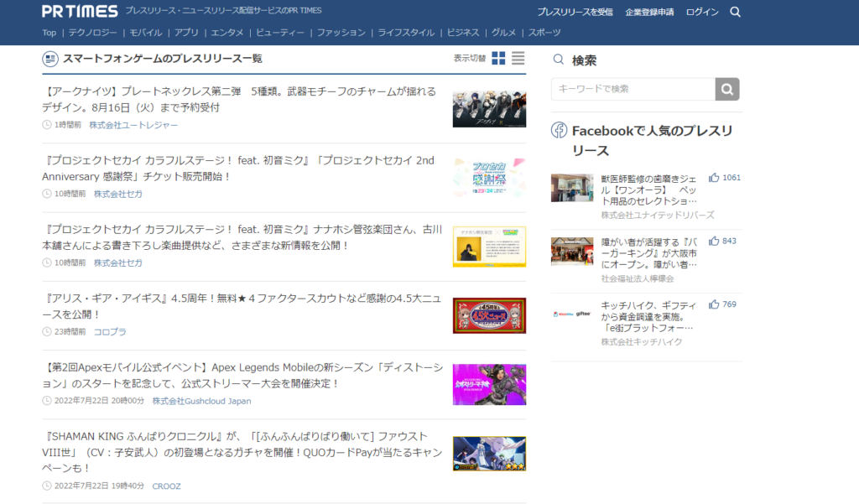Image resolution: width=859 pixels, height=504 pixels.
Task: Click the PR TIMES logo
Action: point(80,11)
